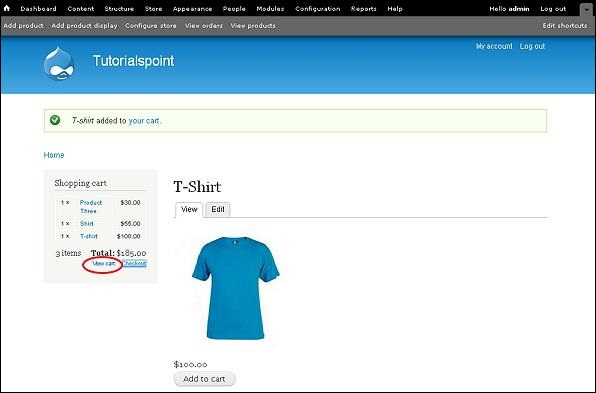Open the Dashboard menu
Screen dimensions: 596x393
coord(38,8)
